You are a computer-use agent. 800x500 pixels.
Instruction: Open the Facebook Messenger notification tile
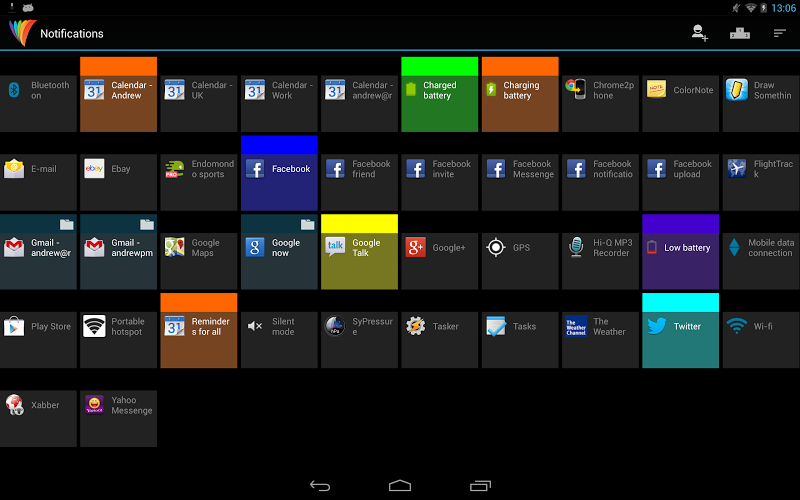[520, 182]
